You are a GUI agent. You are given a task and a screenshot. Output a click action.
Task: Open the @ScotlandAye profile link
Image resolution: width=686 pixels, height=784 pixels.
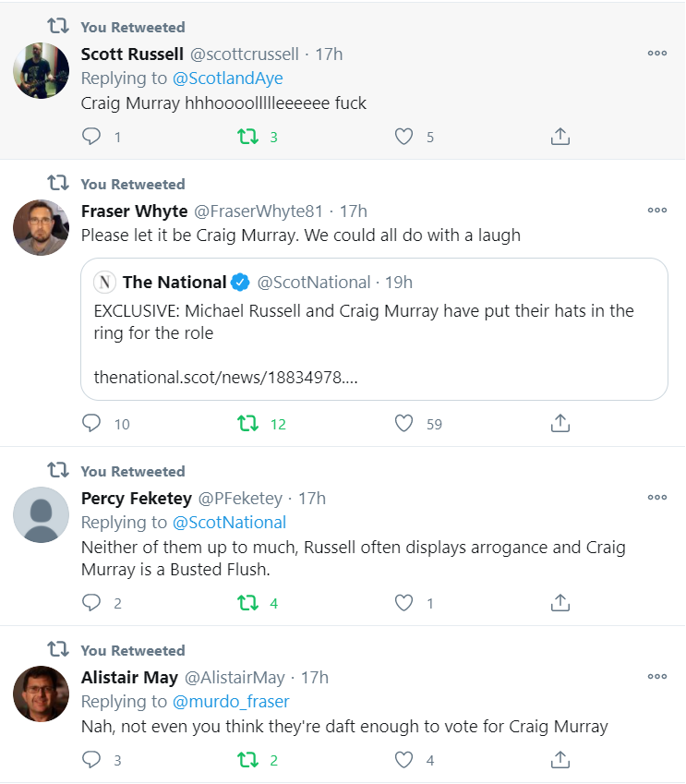pyautogui.click(x=228, y=78)
